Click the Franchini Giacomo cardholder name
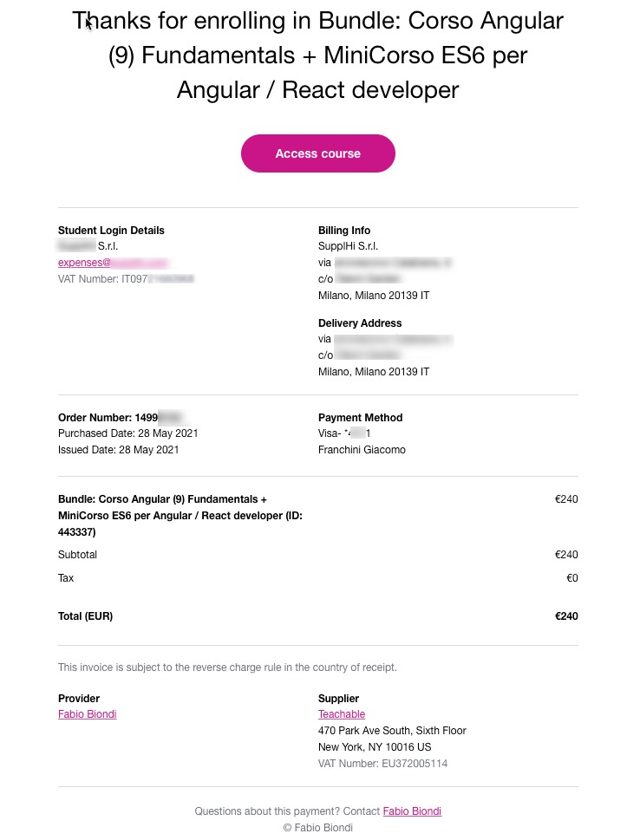 click(x=362, y=450)
